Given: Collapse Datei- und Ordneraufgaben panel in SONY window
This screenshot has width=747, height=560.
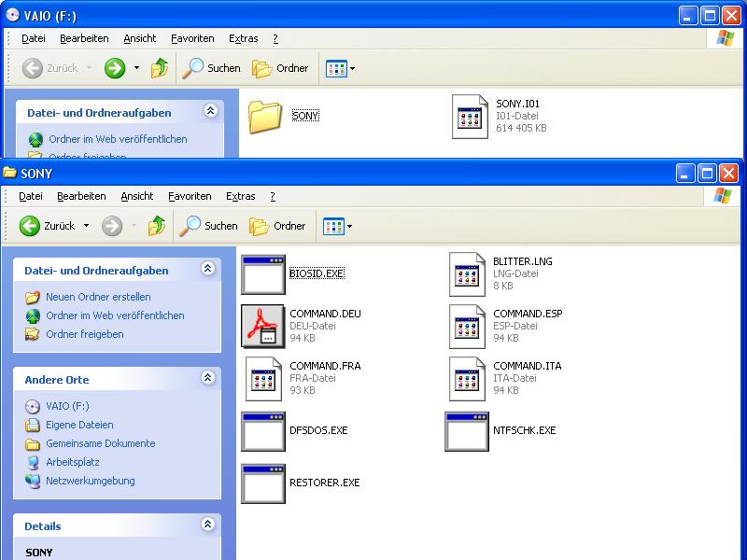Looking at the screenshot, I should pyautogui.click(x=207, y=269).
